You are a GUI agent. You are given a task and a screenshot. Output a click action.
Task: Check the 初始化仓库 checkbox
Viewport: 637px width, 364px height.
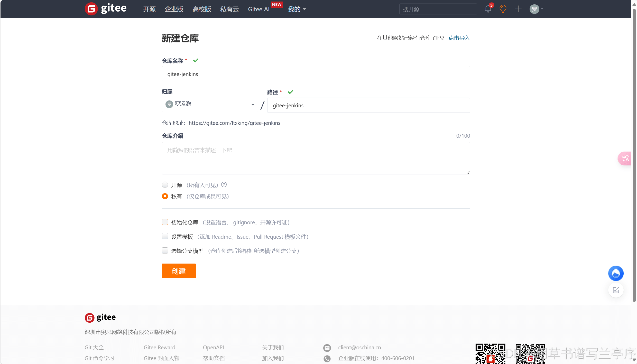(165, 222)
